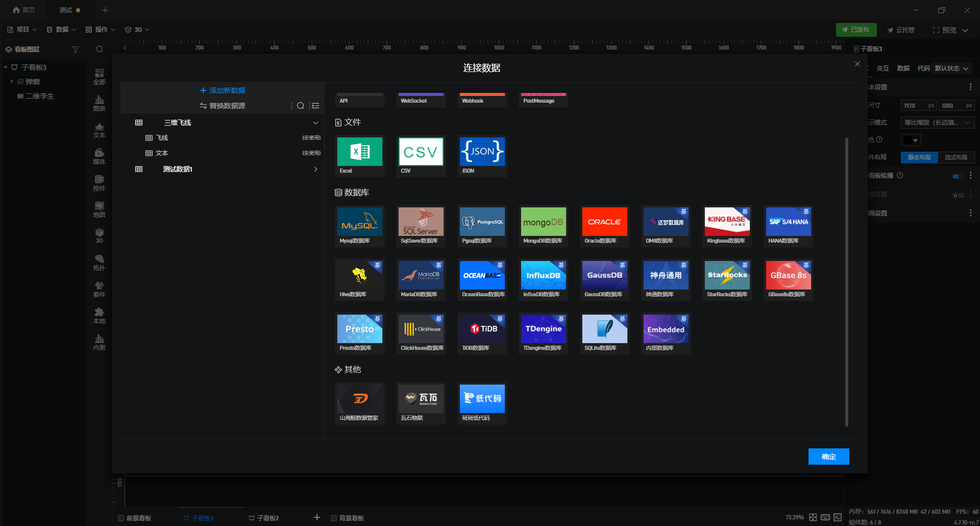980x526 pixels.
Task: Pick the JSON file data source
Action: [482, 156]
